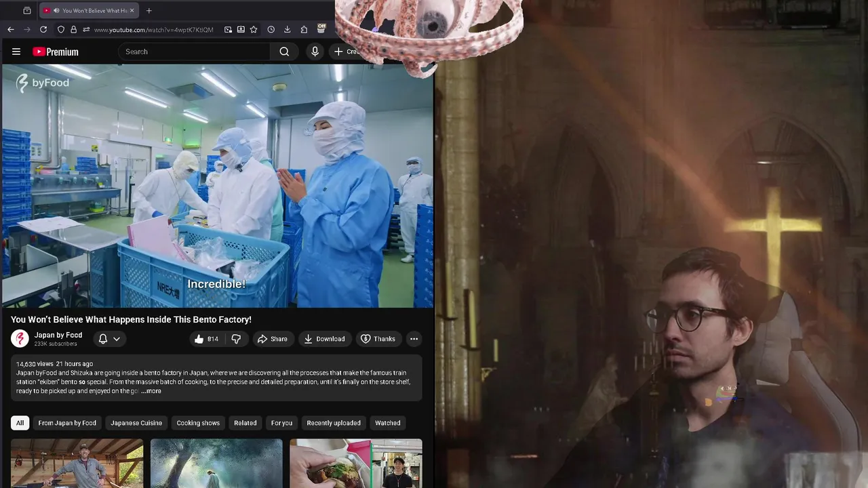Image resolution: width=868 pixels, height=488 pixels.
Task: Click the extension icon labeled Off
Action: (x=321, y=28)
